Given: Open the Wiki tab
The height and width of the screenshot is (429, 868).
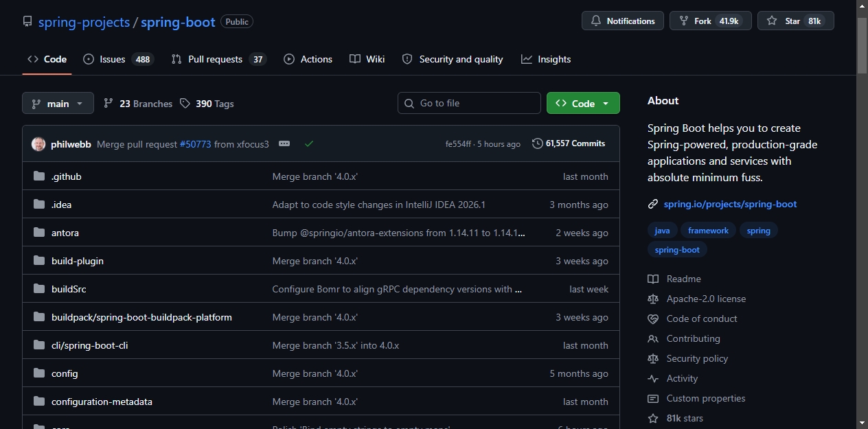Looking at the screenshot, I should point(367,59).
